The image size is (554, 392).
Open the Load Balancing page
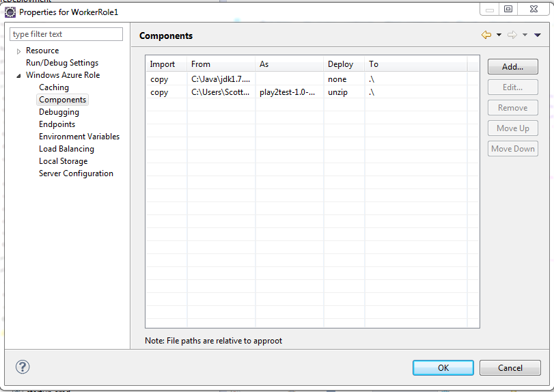66,149
